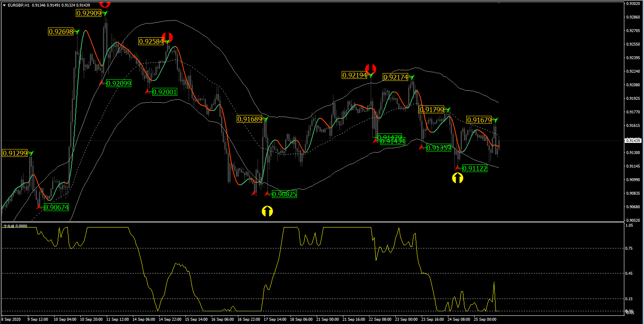Viewport: 644px width, 324px height.
Task: Click the 0.92099 green price label
Action: [119, 83]
